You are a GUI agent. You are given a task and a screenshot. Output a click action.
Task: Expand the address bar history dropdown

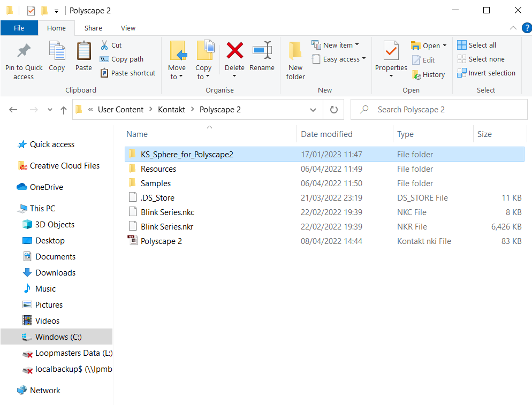313,110
